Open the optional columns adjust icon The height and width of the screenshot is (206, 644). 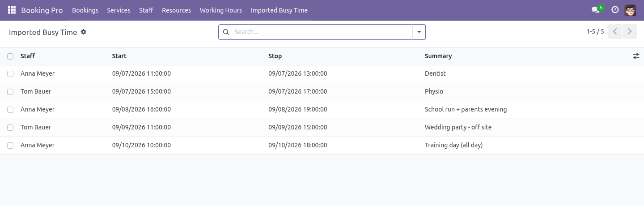click(636, 56)
